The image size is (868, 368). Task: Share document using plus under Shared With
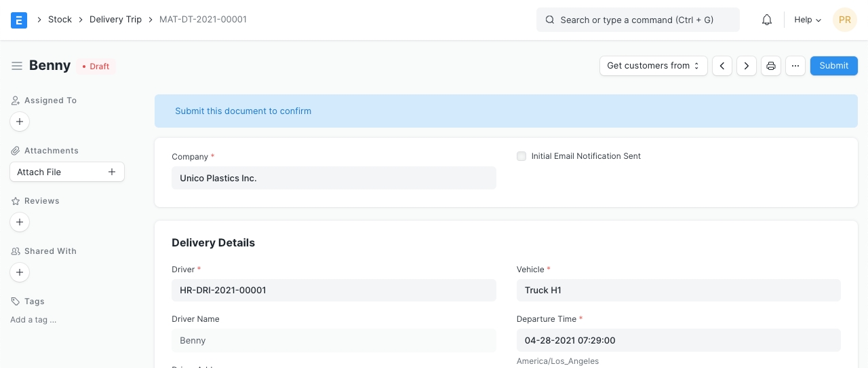[x=20, y=272]
